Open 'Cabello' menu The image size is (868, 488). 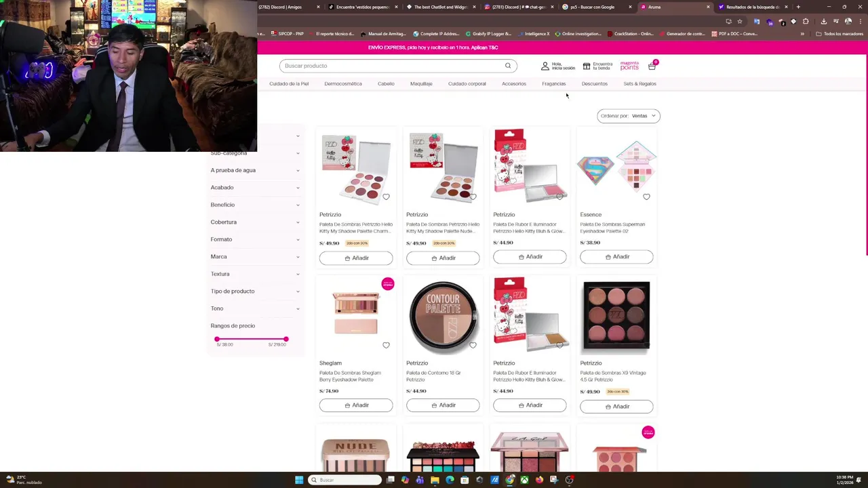[x=386, y=83]
